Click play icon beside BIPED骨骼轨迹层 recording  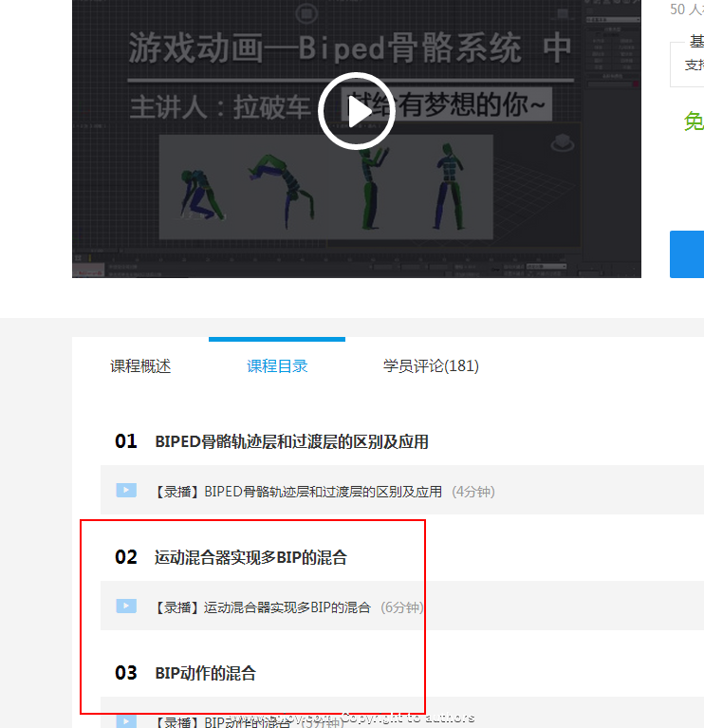click(x=126, y=491)
